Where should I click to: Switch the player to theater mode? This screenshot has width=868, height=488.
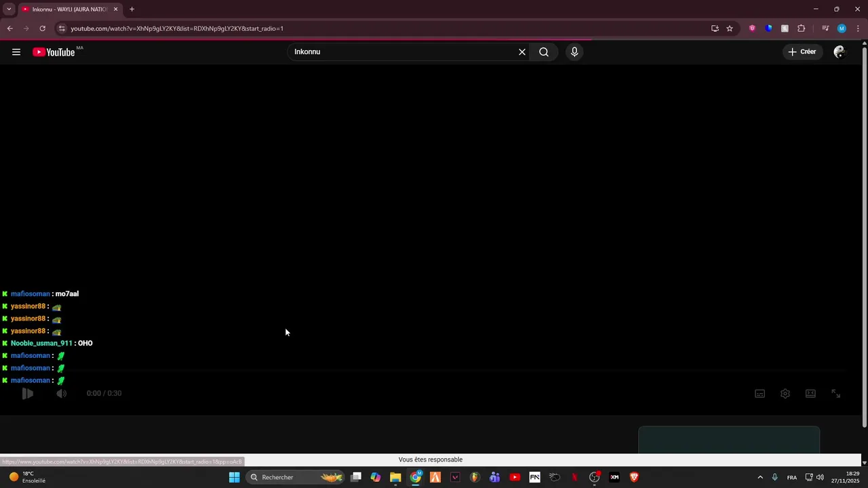click(x=810, y=394)
